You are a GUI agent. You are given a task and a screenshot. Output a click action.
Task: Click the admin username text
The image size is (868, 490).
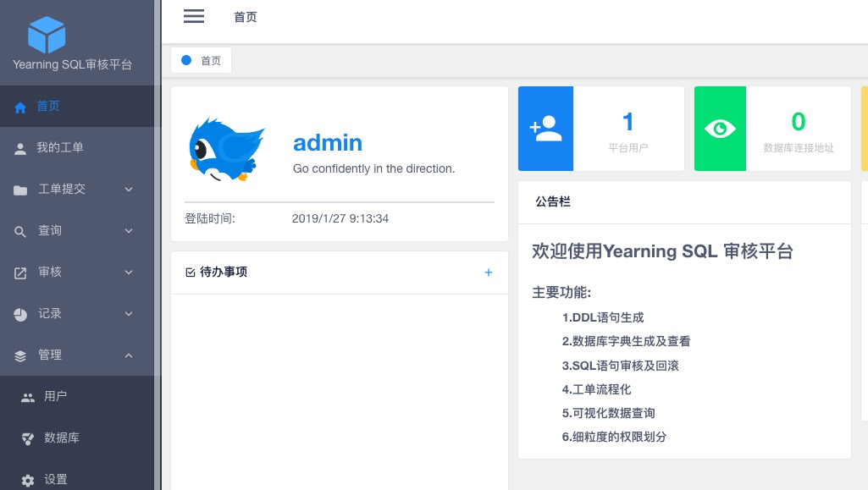click(x=328, y=143)
